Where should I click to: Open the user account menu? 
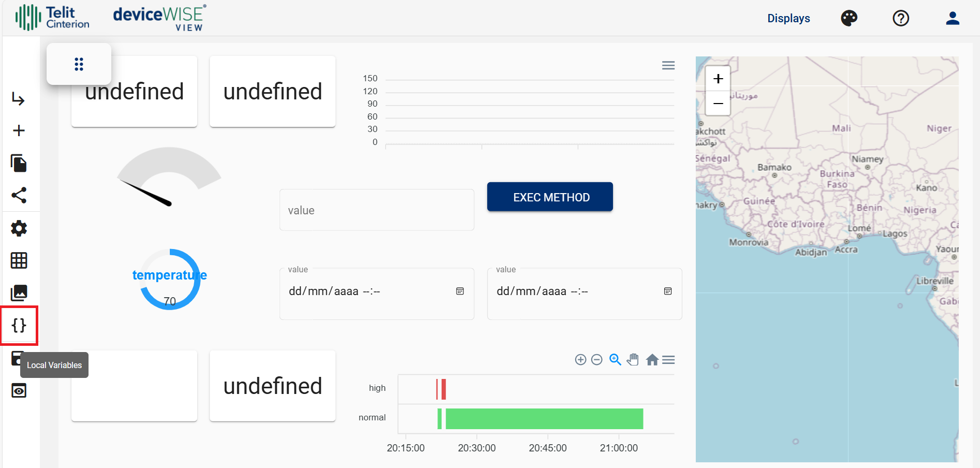(x=953, y=19)
